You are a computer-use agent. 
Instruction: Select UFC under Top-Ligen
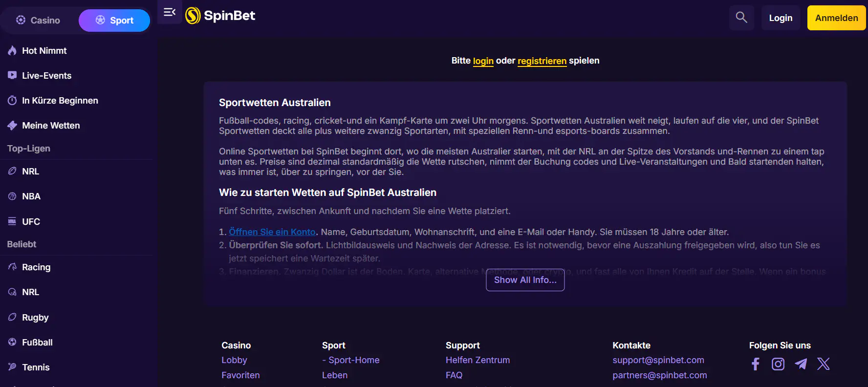[x=24, y=222]
